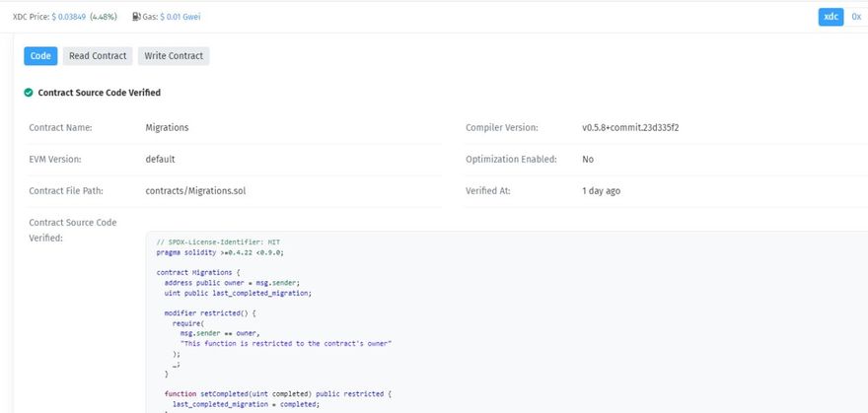Click the 4.48% price change text
868x413 pixels.
click(104, 17)
